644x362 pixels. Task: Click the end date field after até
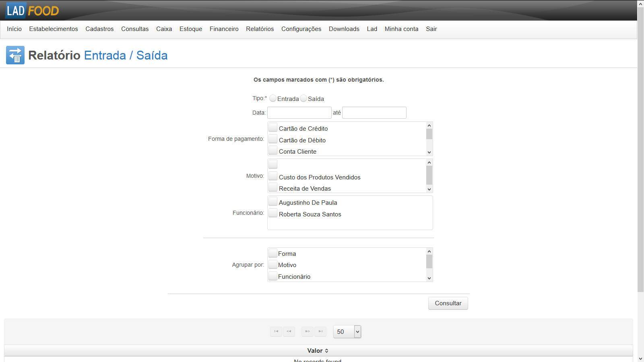[x=374, y=113]
